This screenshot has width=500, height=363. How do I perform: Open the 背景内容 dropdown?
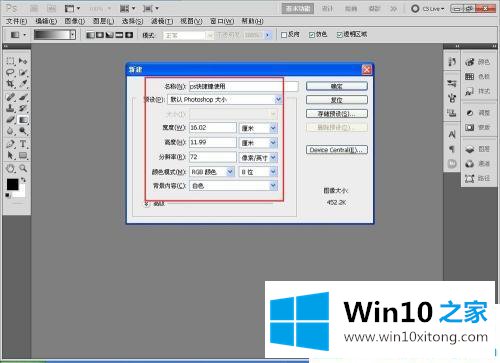(273, 186)
